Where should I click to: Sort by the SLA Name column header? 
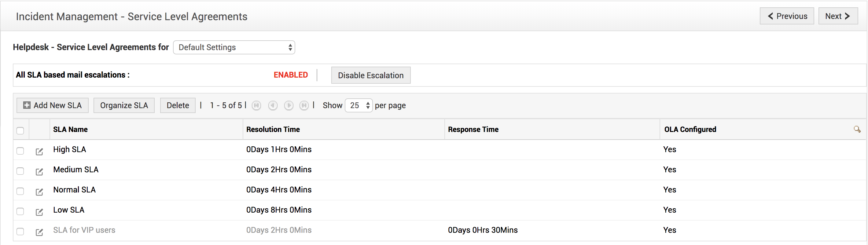pyautogui.click(x=70, y=130)
